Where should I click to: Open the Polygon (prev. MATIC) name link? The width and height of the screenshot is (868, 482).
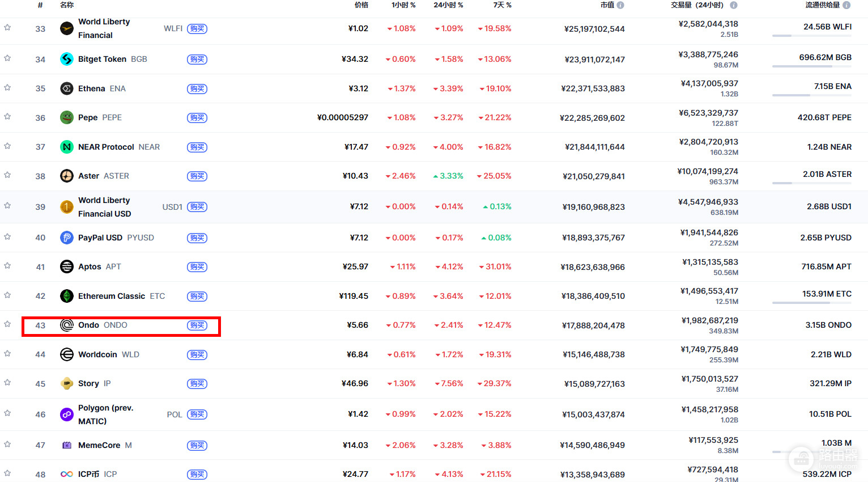106,415
